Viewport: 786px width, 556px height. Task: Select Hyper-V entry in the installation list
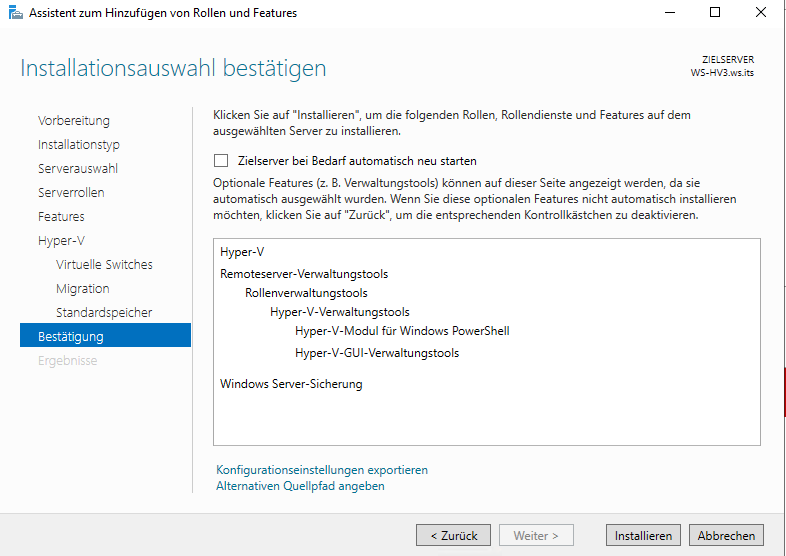tap(242, 252)
